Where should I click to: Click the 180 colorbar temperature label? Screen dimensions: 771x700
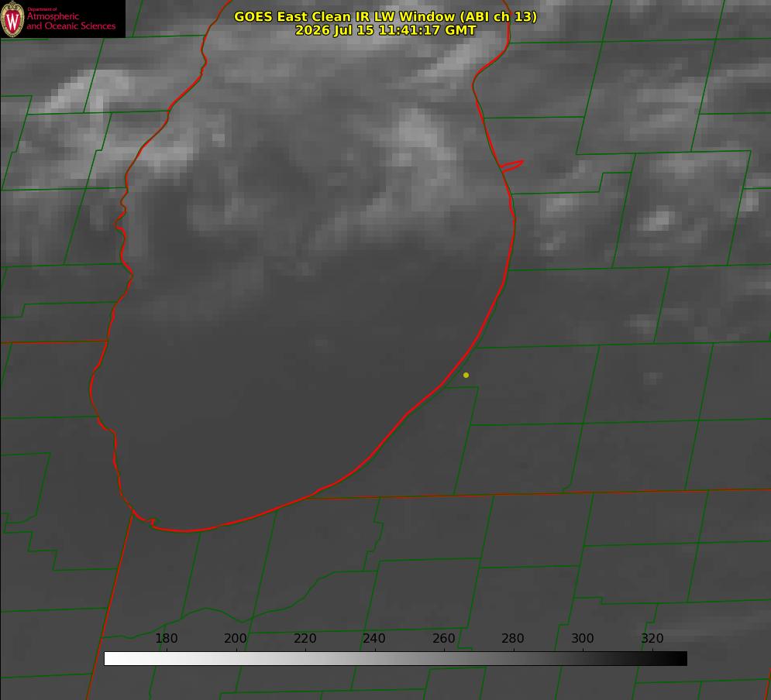166,638
